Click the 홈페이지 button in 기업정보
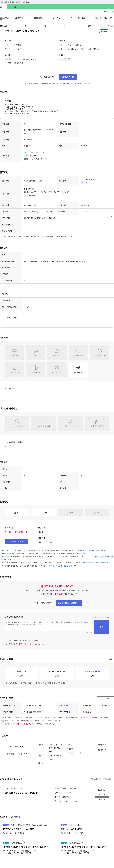114x868 pixels. (102, 745)
